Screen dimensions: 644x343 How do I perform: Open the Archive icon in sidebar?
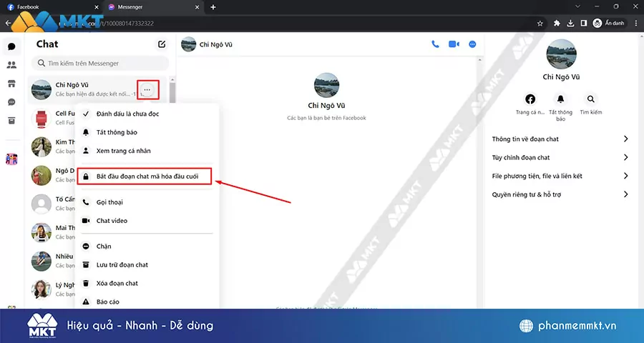tap(11, 121)
